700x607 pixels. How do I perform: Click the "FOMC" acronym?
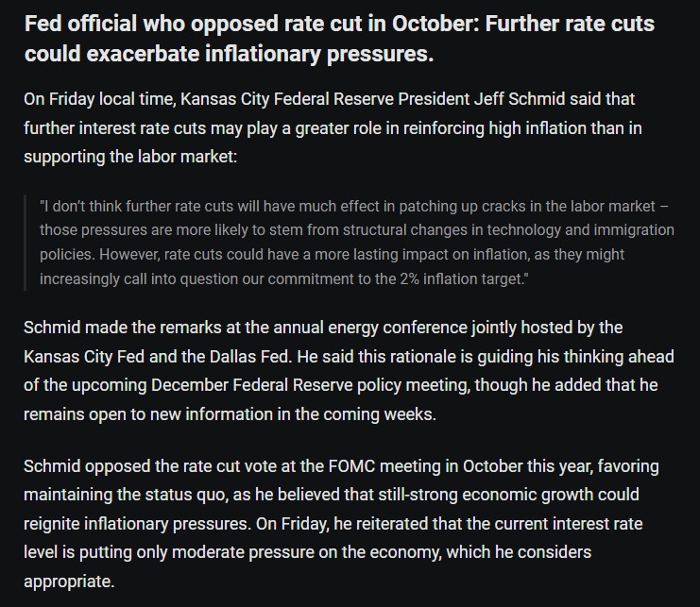tap(324, 466)
